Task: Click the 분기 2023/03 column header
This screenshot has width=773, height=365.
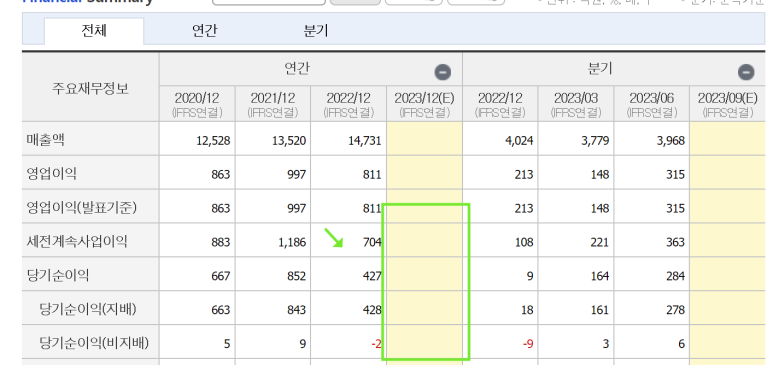Action: pyautogui.click(x=576, y=104)
